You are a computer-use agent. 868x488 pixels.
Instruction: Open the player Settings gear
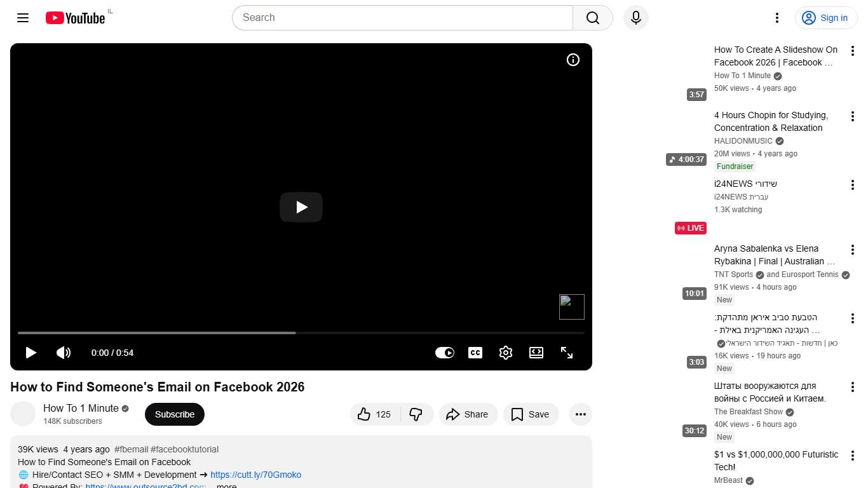tap(505, 352)
